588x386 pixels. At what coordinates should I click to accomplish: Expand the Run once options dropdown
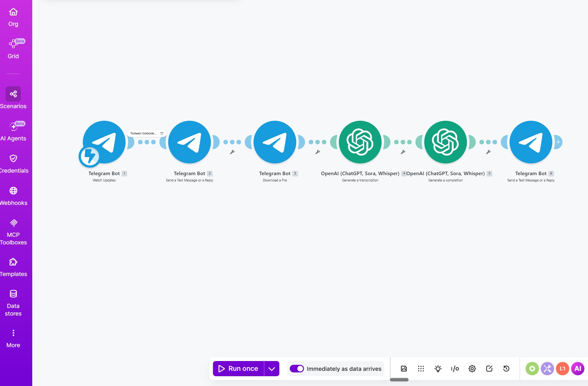(272, 369)
